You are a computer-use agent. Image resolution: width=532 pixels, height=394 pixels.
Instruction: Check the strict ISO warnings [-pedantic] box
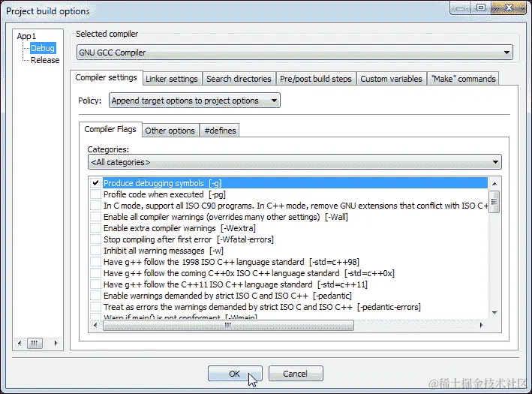[95, 296]
